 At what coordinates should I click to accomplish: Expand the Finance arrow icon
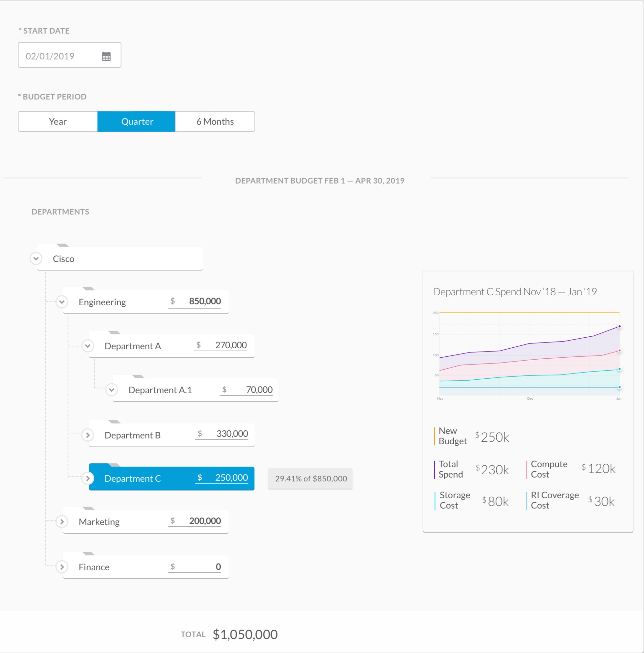pos(62,567)
